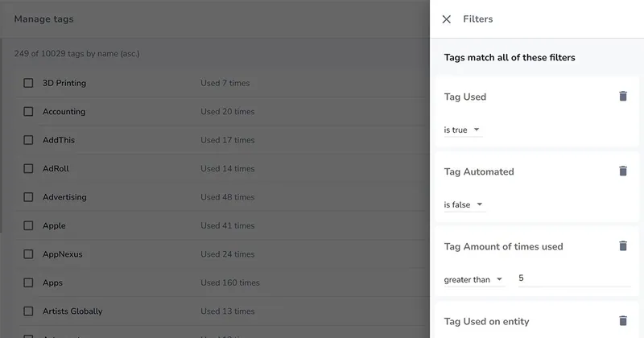This screenshot has height=338, width=644.
Task: Tick the AdRoll tag checkbox
Action: click(28, 169)
